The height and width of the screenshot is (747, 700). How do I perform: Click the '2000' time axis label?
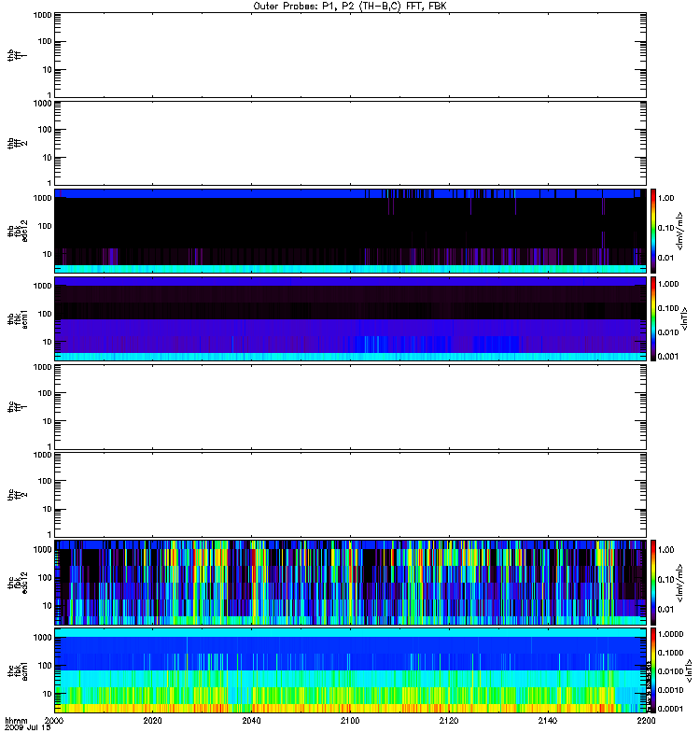point(54,720)
